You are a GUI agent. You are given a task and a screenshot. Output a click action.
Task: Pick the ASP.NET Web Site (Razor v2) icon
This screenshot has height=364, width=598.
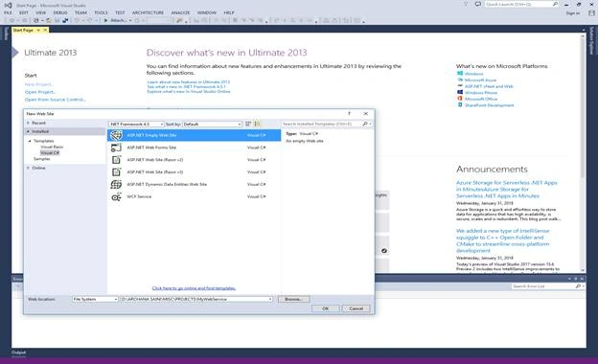116,160
